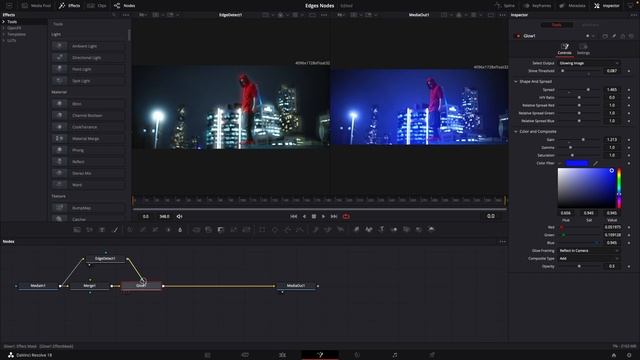This screenshot has width=640, height=360.
Task: Click the blue Color Filter swatch
Action: (x=577, y=163)
